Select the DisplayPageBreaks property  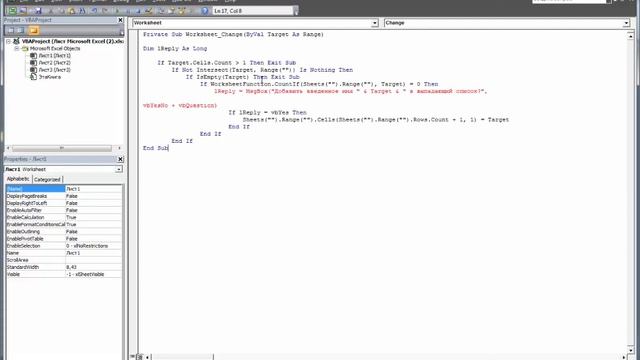tap(64, 196)
